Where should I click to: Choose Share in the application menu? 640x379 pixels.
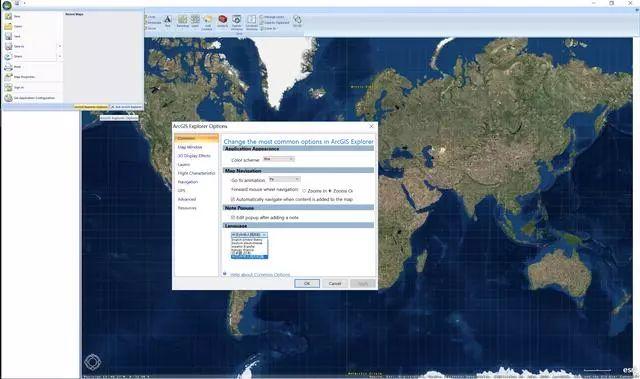click(x=29, y=56)
